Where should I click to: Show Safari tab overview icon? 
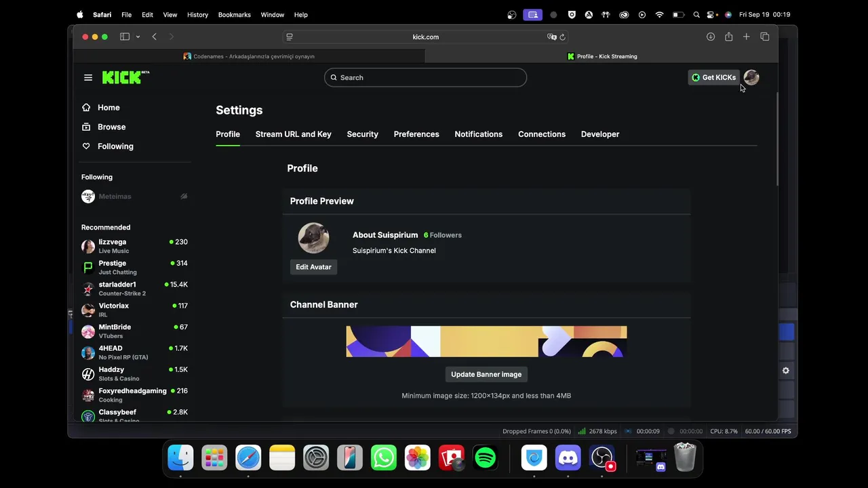click(x=764, y=37)
